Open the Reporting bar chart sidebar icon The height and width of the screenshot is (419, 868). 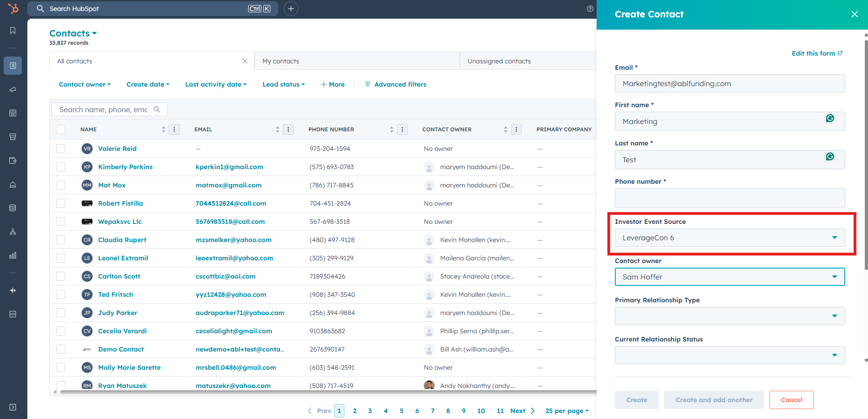13,255
